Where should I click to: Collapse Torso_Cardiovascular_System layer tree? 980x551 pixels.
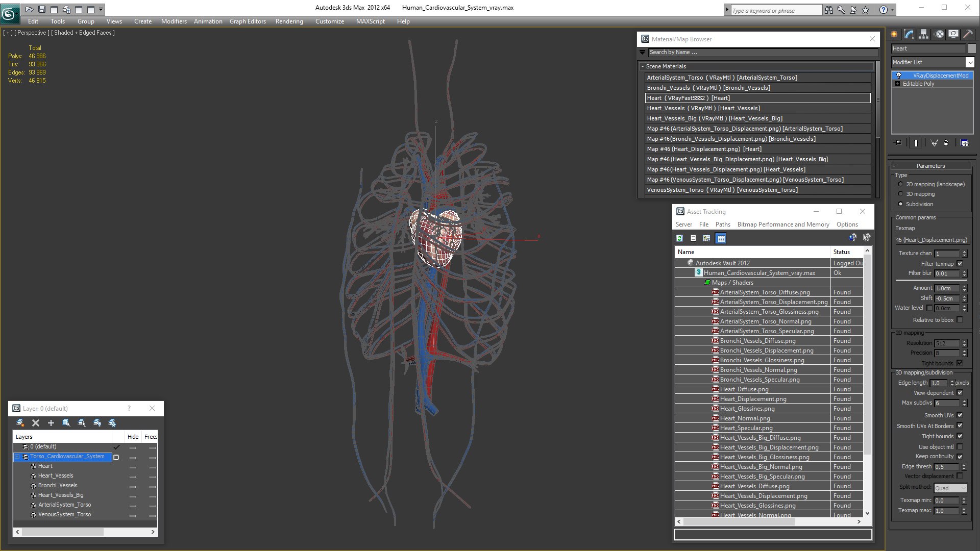click(17, 457)
